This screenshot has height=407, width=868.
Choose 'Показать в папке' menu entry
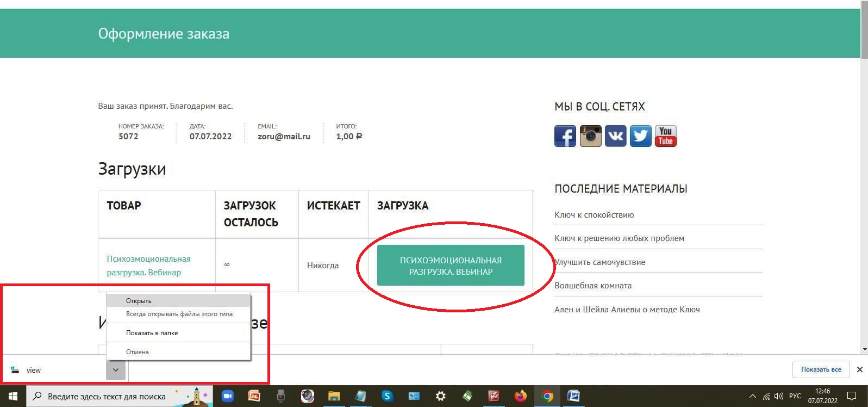(178, 333)
